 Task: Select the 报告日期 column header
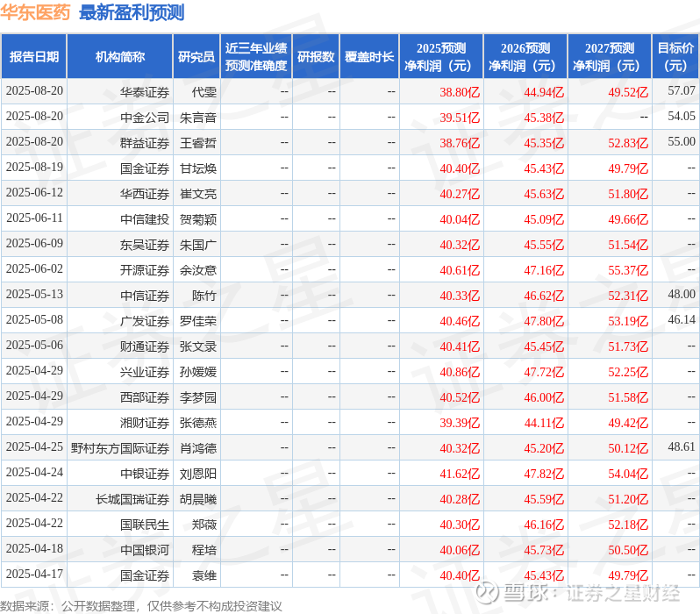coord(34,57)
